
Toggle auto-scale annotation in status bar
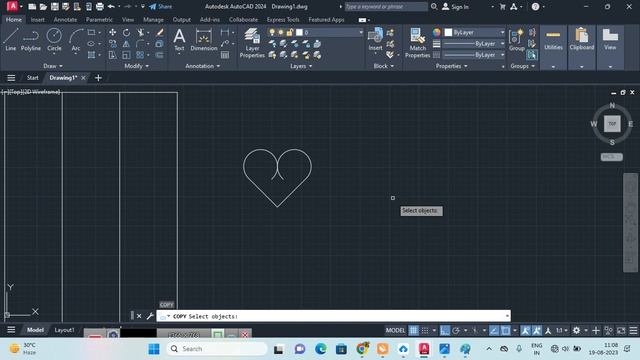click(x=536, y=330)
